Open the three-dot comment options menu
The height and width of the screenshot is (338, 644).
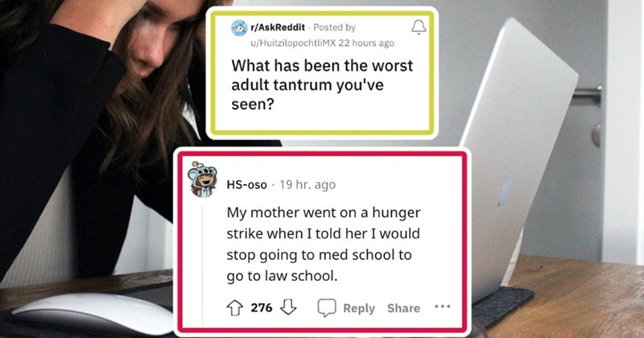[442, 307]
